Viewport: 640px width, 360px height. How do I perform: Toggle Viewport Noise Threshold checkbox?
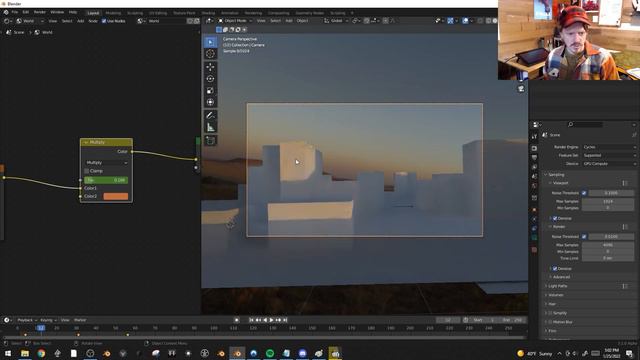pyautogui.click(x=584, y=193)
